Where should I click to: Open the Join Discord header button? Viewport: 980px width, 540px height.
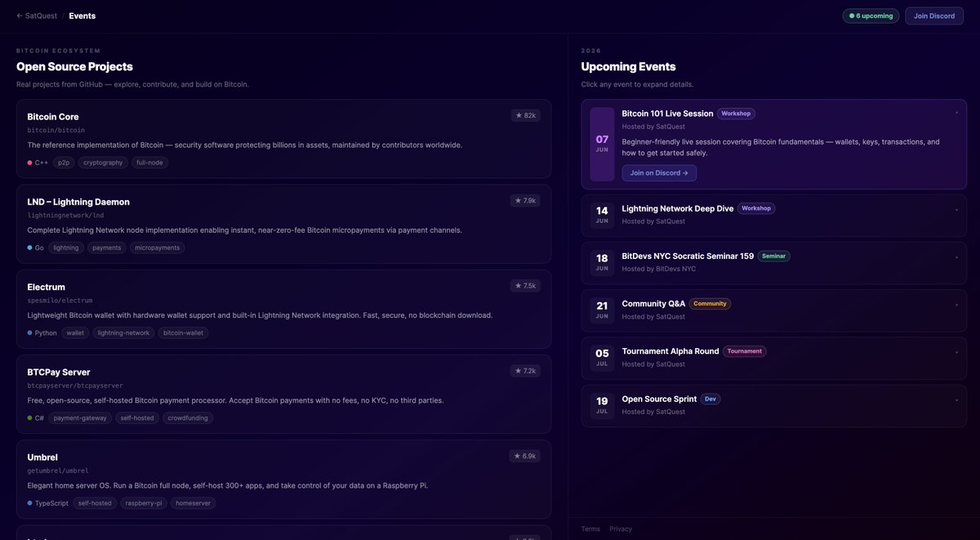pos(933,16)
